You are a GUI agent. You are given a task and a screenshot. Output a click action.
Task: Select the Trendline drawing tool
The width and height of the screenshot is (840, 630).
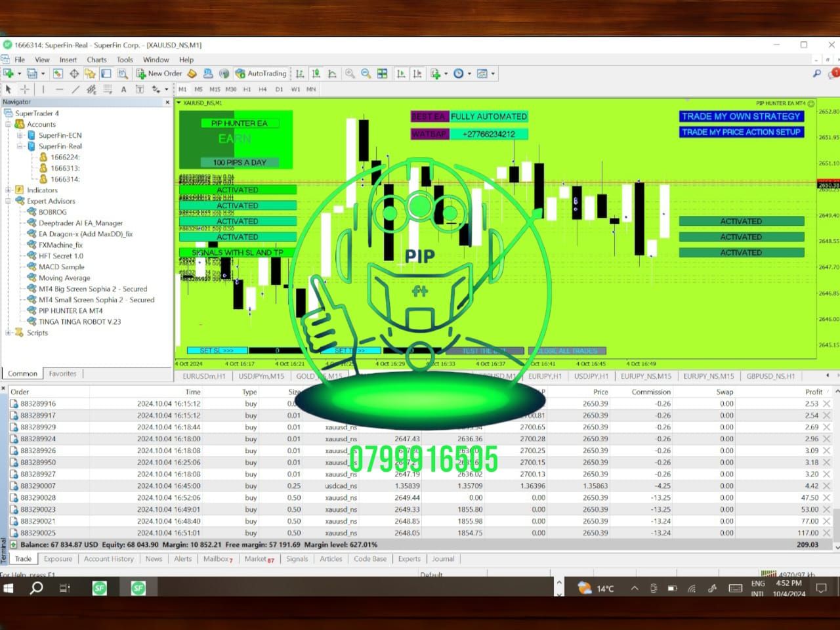[75, 89]
